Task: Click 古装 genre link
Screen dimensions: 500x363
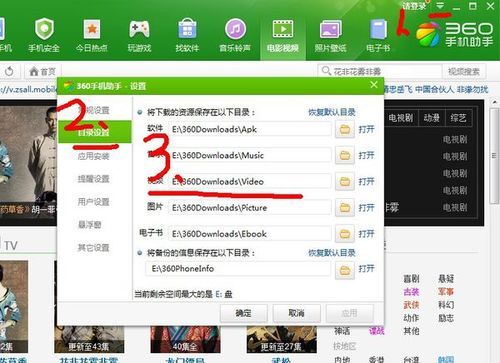Action: [411, 292]
